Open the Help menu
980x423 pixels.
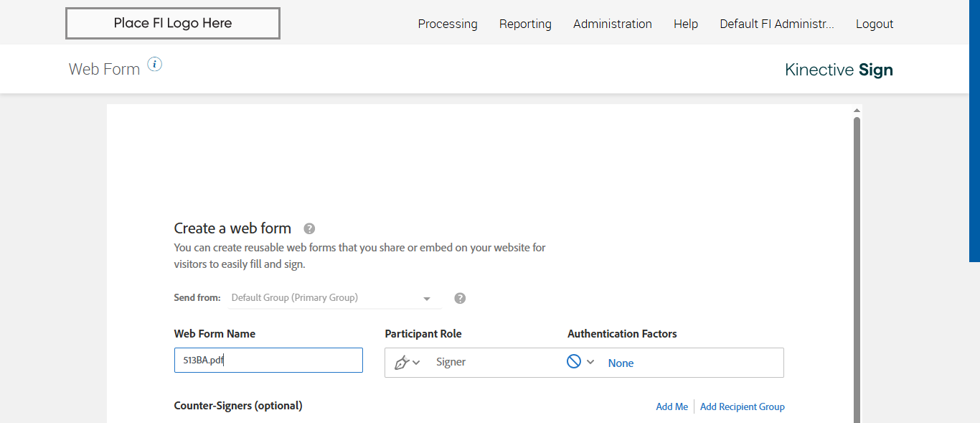685,24
